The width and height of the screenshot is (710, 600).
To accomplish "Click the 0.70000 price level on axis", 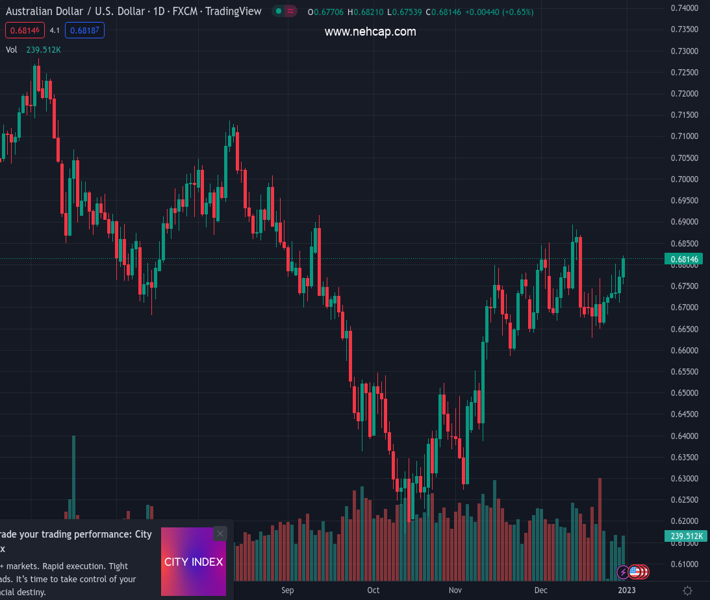I will [x=685, y=179].
